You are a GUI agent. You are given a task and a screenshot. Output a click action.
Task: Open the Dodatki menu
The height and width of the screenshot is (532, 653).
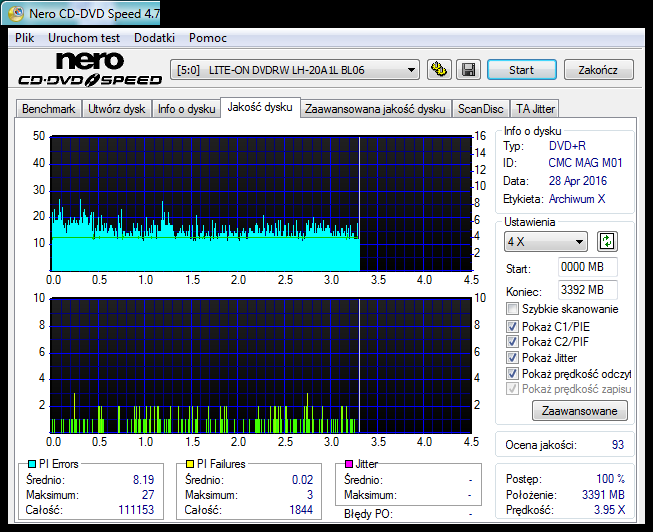(x=154, y=38)
